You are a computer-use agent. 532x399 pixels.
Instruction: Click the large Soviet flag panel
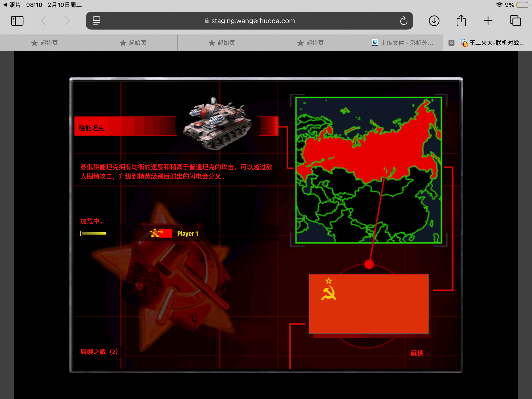368,303
